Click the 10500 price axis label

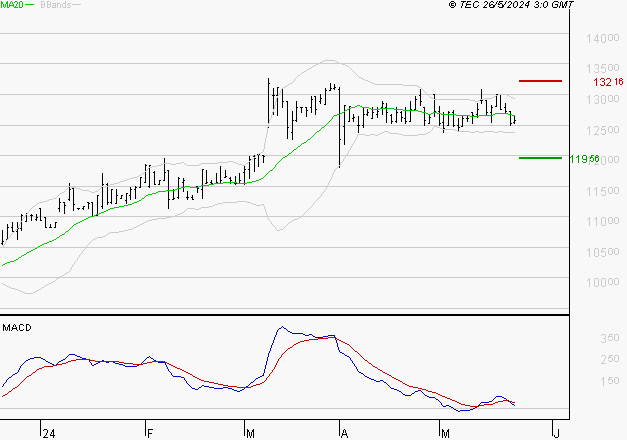pyautogui.click(x=603, y=252)
